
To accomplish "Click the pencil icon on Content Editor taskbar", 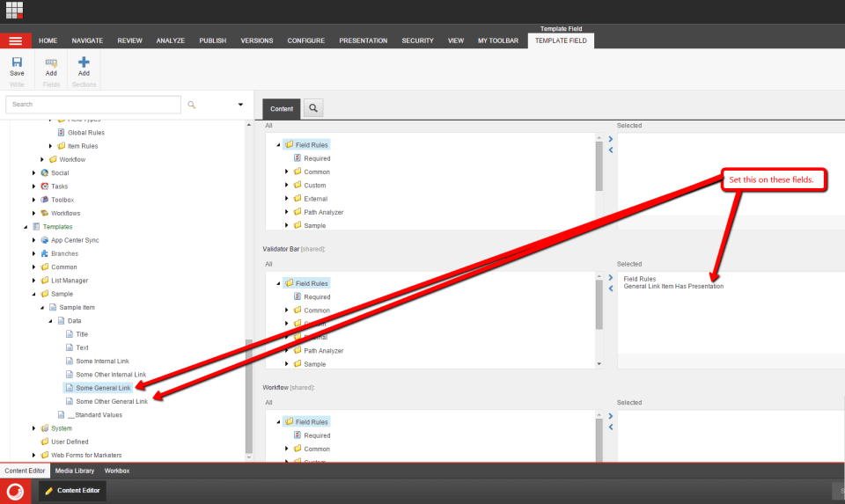I will 49,491.
